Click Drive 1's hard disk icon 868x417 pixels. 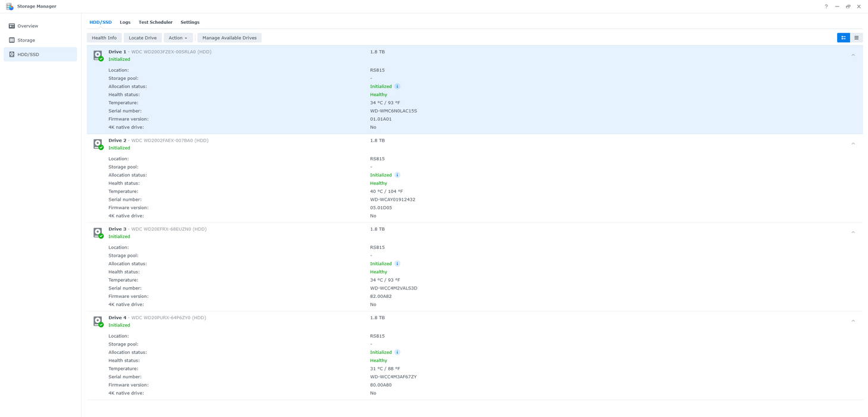point(98,55)
